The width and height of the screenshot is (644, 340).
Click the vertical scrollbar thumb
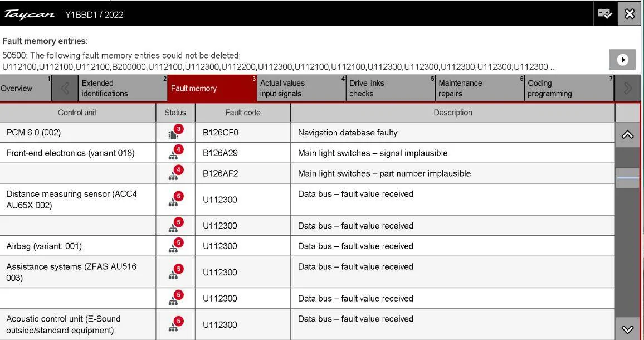[627, 178]
